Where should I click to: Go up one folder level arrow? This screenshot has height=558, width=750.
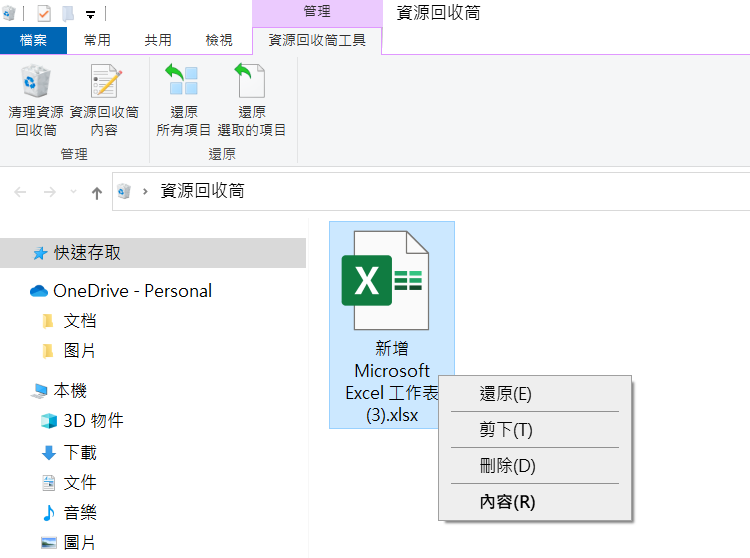pos(97,193)
